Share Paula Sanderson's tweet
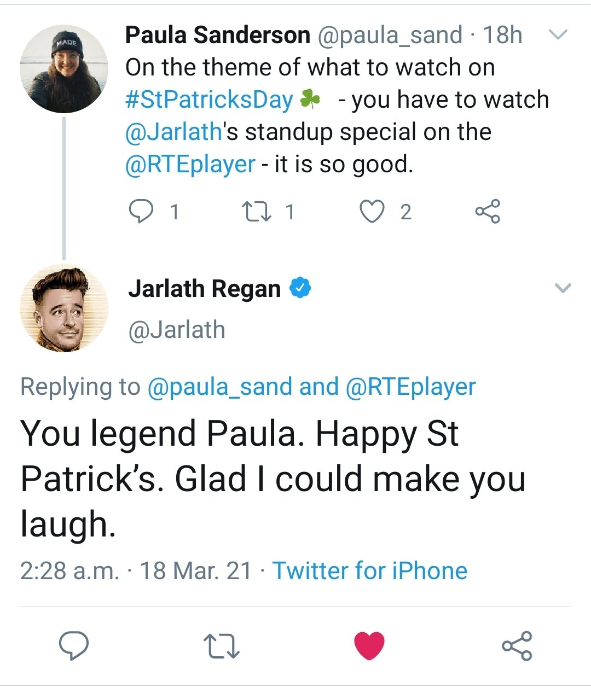This screenshot has width=591, height=700. 488,212
